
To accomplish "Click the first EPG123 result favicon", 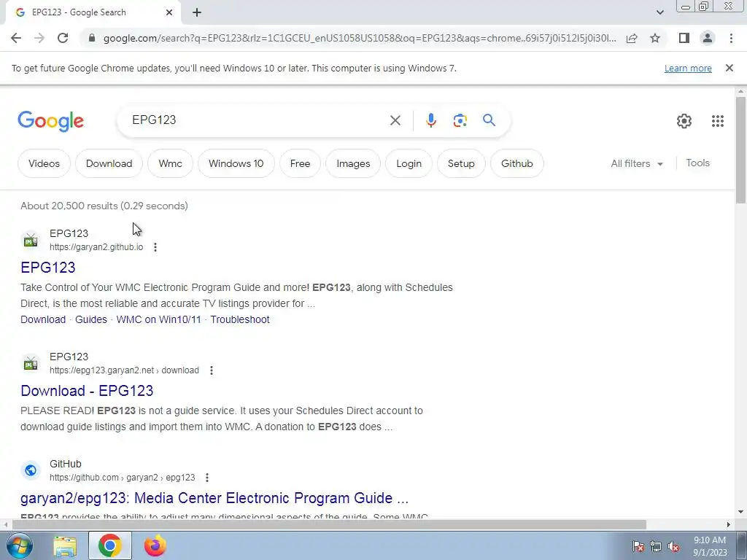I will tap(31, 240).
